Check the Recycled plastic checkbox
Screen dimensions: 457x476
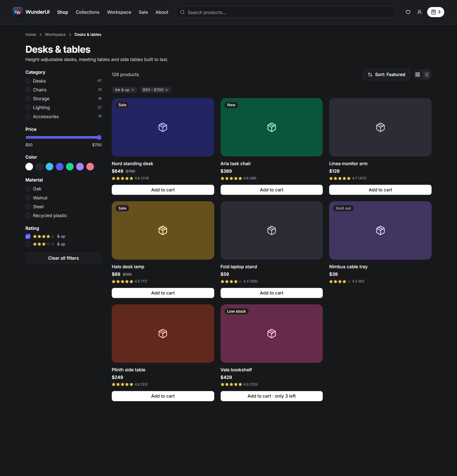coord(28,216)
